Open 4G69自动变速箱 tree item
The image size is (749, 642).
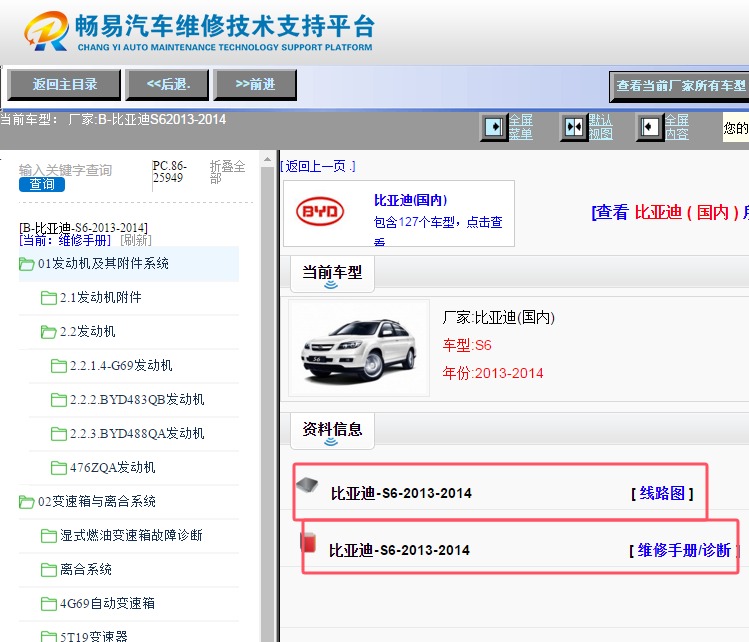pos(107,604)
